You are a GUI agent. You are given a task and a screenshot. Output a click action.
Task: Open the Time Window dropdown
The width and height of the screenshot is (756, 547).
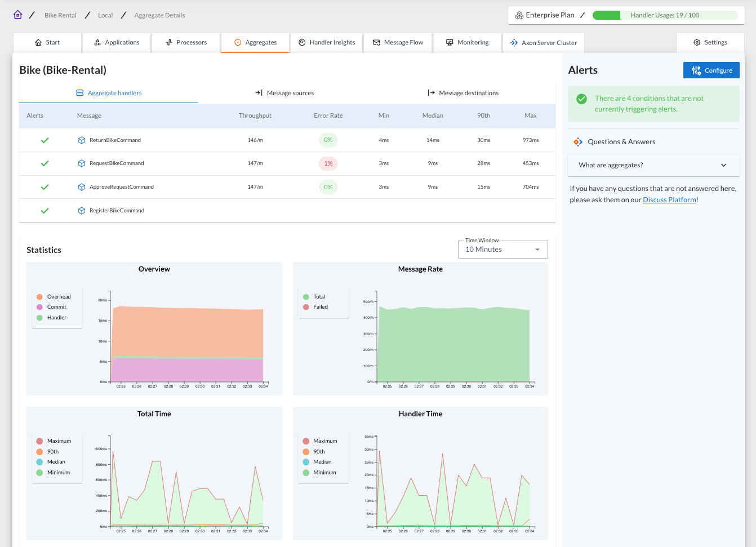(x=503, y=250)
